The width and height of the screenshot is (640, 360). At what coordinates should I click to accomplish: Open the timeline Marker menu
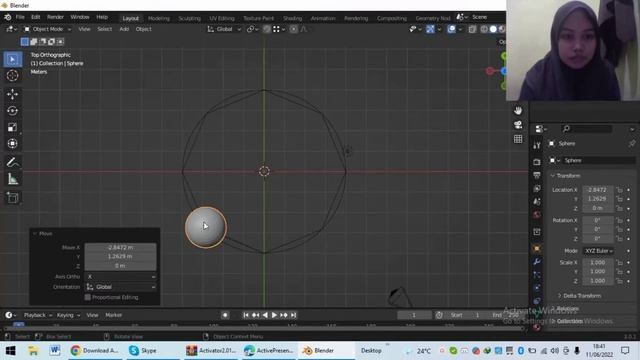[x=113, y=315]
